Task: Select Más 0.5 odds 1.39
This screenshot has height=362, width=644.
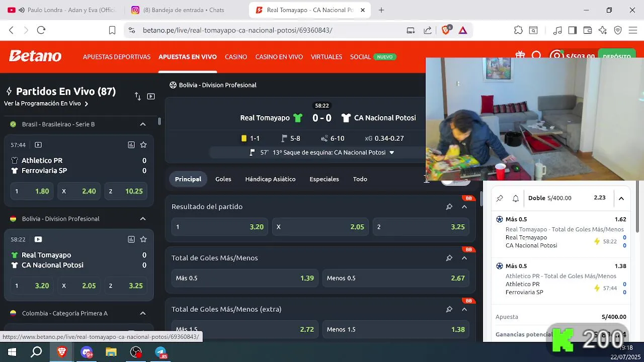Action: click(x=245, y=278)
